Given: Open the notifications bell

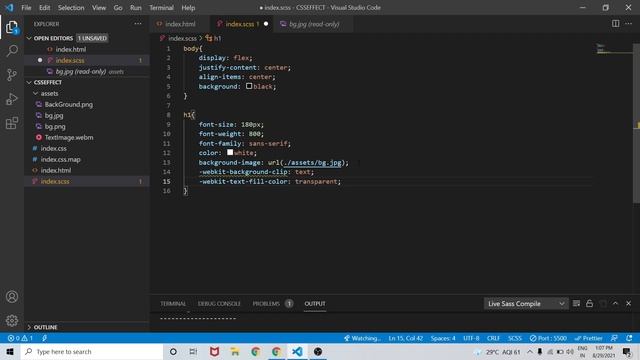Looking at the screenshot, I should 629,338.
